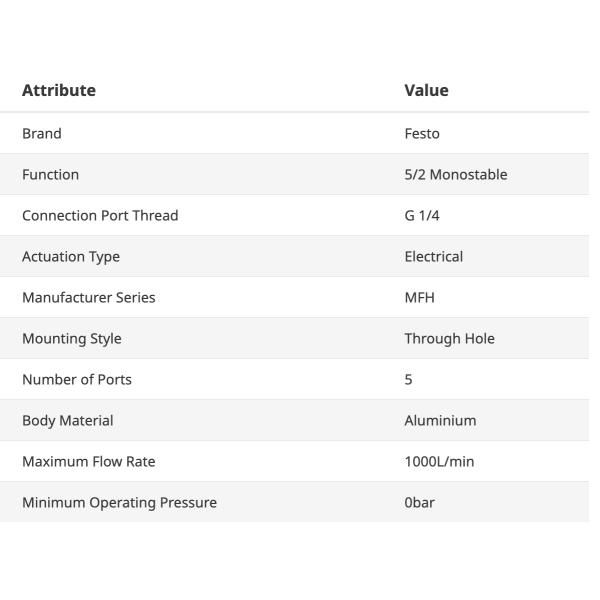Select the Function attribute label
The height and width of the screenshot is (600, 600).
click(x=50, y=174)
